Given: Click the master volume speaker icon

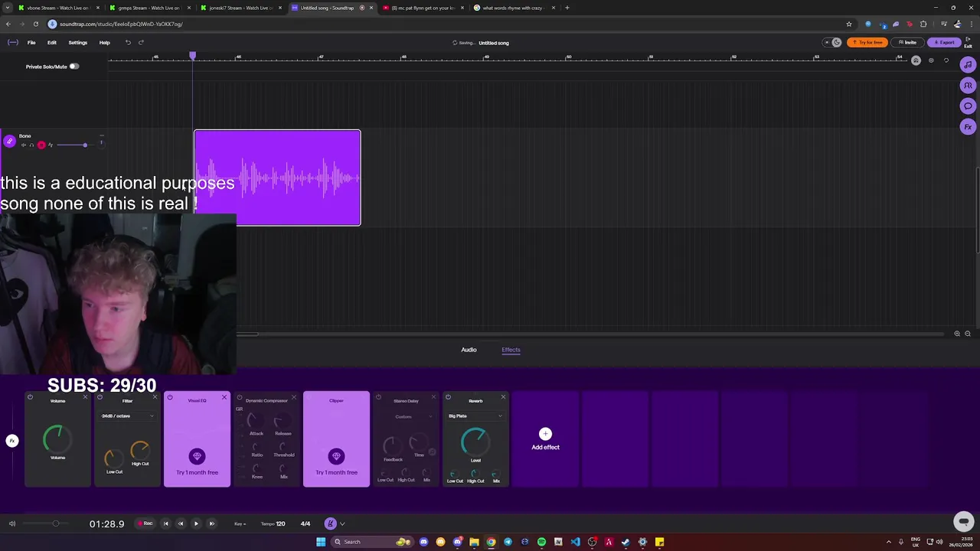Looking at the screenshot, I should pos(12,523).
